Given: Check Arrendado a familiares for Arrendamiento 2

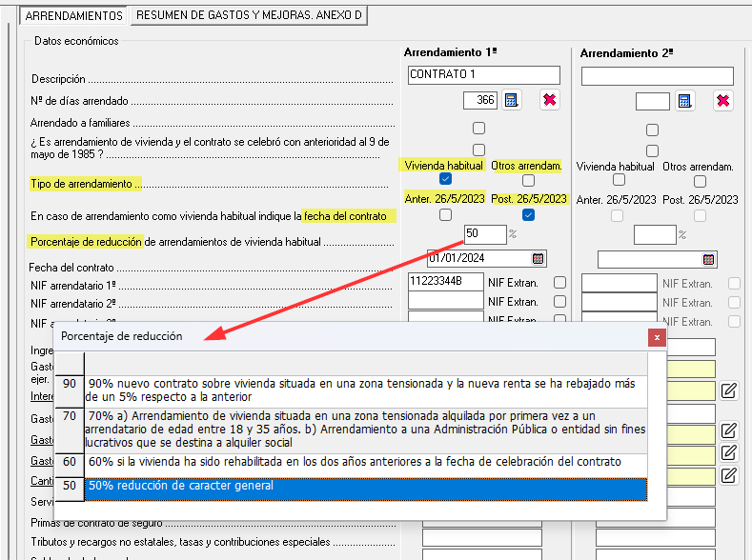Looking at the screenshot, I should click(652, 130).
